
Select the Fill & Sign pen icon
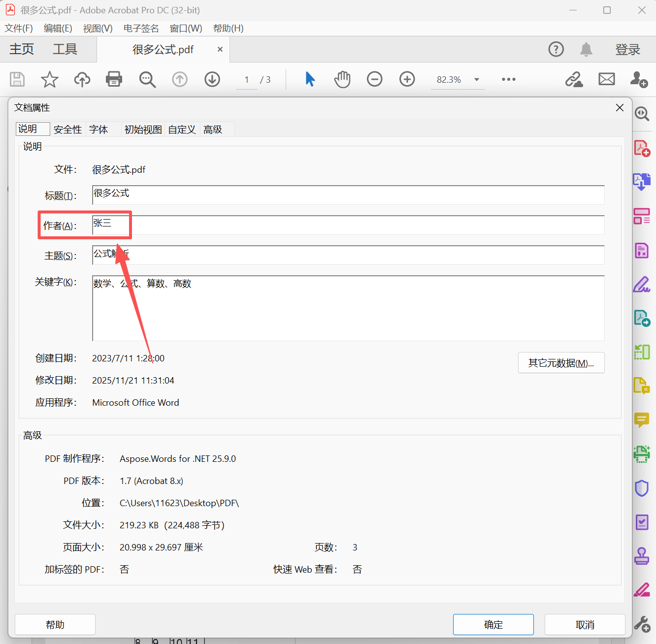[642, 284]
